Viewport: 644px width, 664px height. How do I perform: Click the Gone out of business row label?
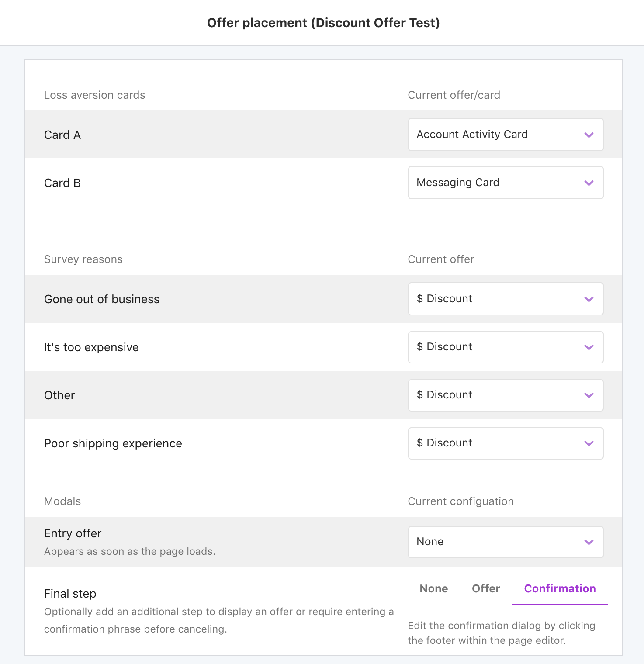(101, 299)
